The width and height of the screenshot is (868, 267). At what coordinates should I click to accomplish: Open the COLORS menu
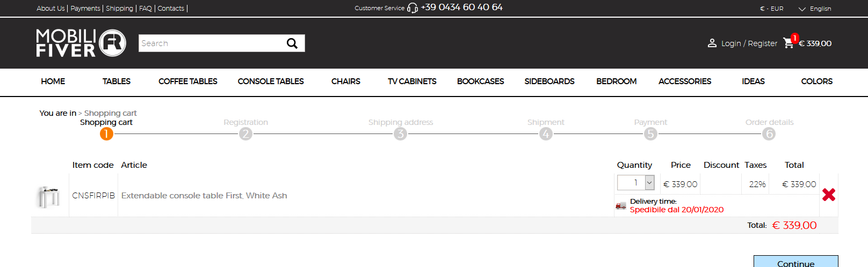click(817, 81)
